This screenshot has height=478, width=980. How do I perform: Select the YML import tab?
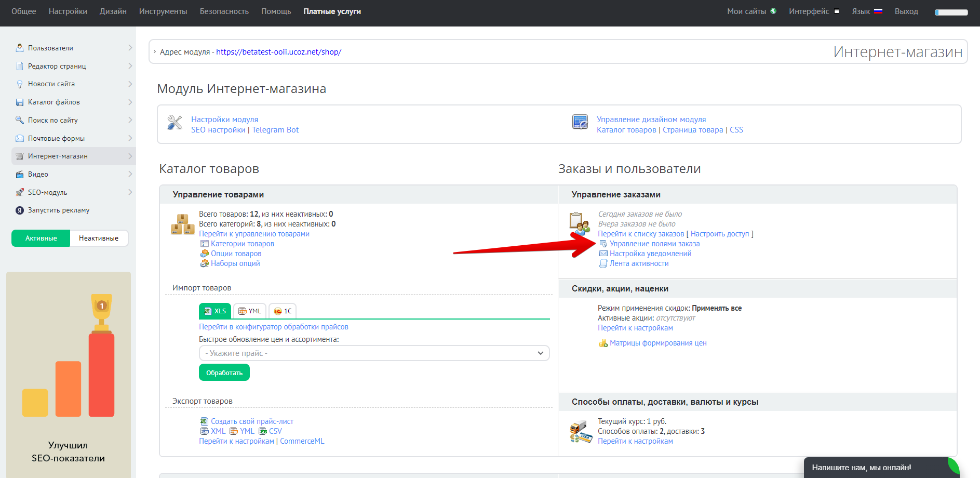tap(250, 311)
